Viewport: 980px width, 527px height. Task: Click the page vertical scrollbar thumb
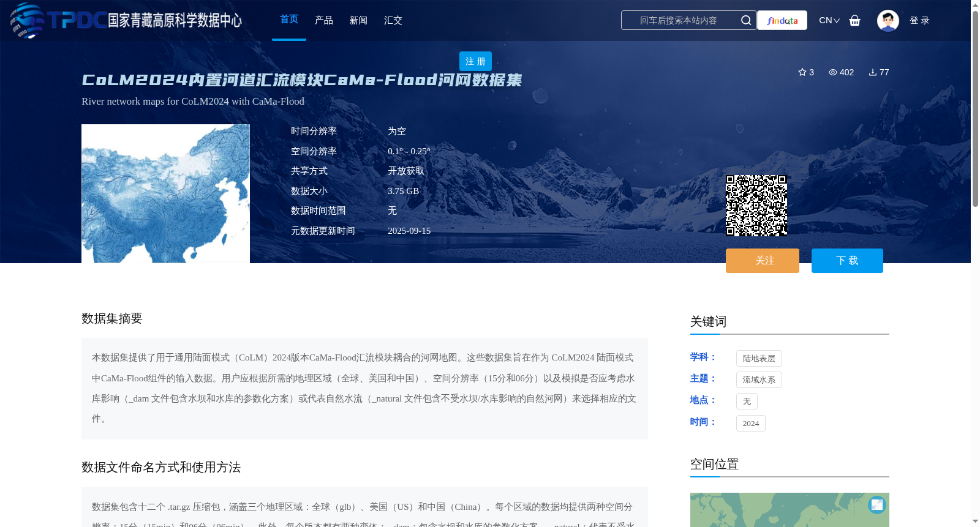(x=975, y=108)
